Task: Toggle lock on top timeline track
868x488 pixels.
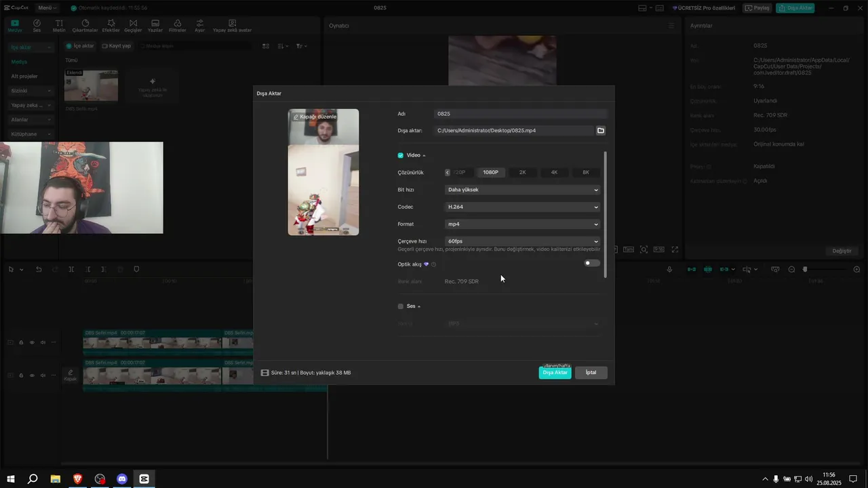Action: (x=21, y=342)
